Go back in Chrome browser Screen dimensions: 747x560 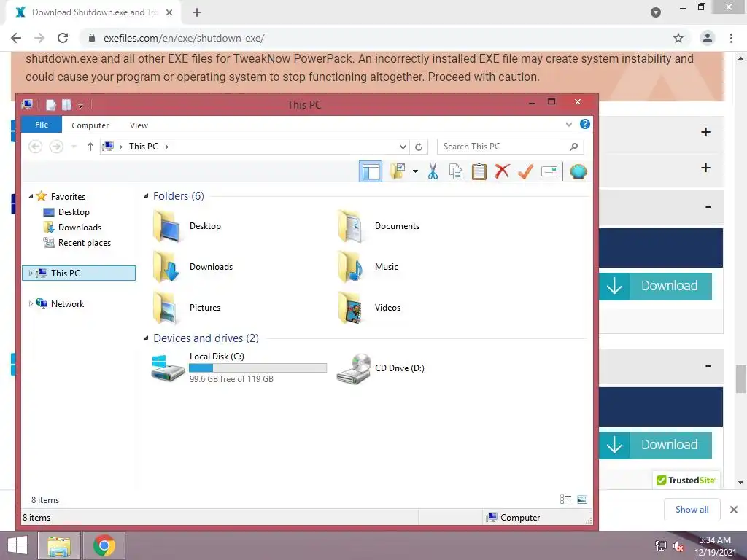click(16, 38)
